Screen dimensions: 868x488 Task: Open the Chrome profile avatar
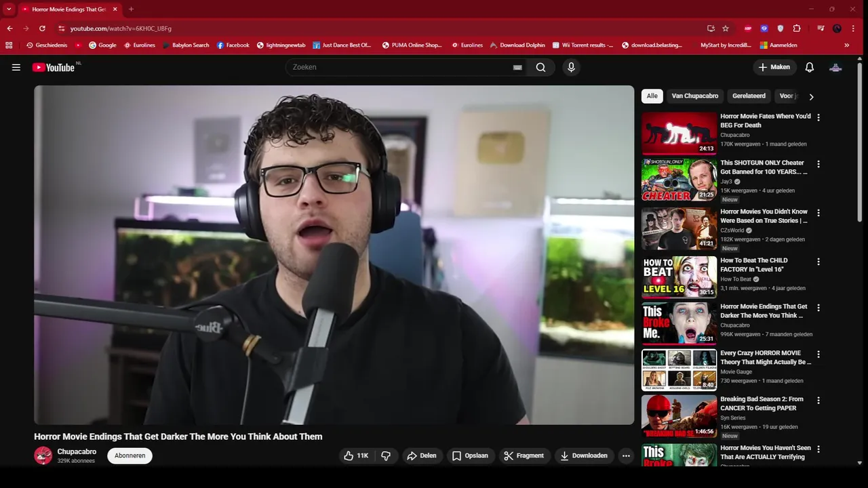pos(837,28)
